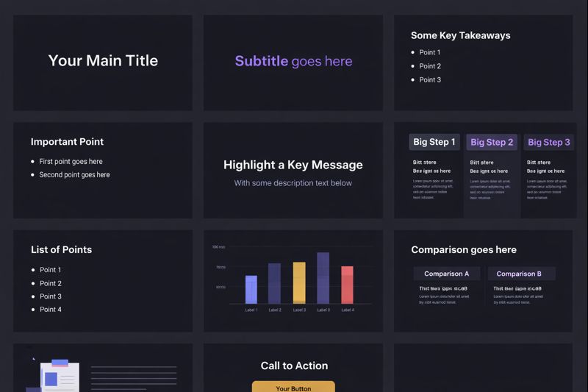Click the "Highlight a Key Message" heading
The width and height of the screenshot is (588, 392).
tap(293, 165)
